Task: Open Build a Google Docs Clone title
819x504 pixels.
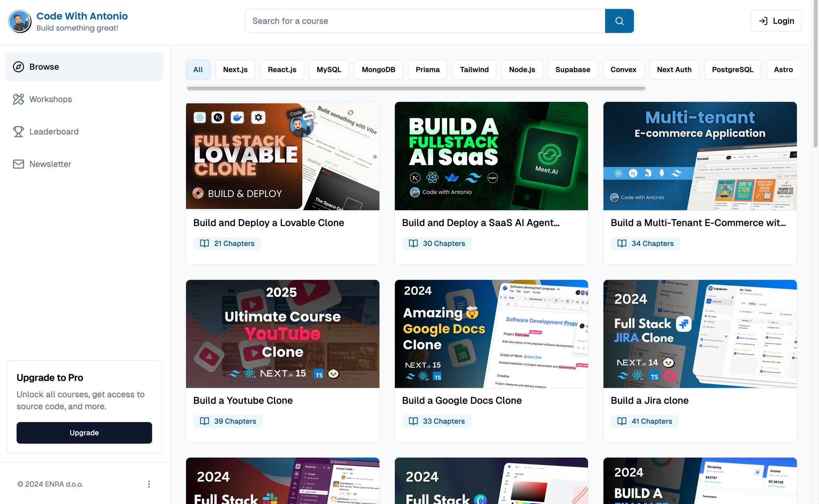Action: click(462, 400)
